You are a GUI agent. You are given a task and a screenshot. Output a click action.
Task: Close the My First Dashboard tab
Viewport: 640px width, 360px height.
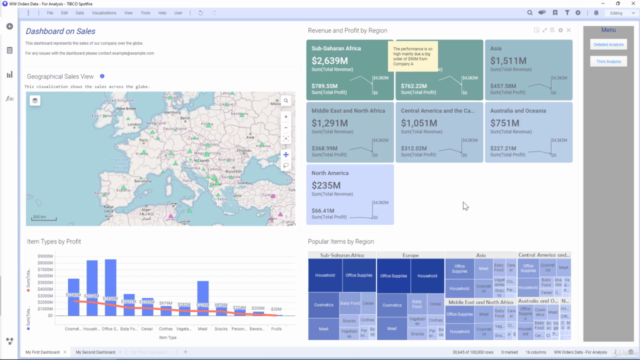pos(65,352)
